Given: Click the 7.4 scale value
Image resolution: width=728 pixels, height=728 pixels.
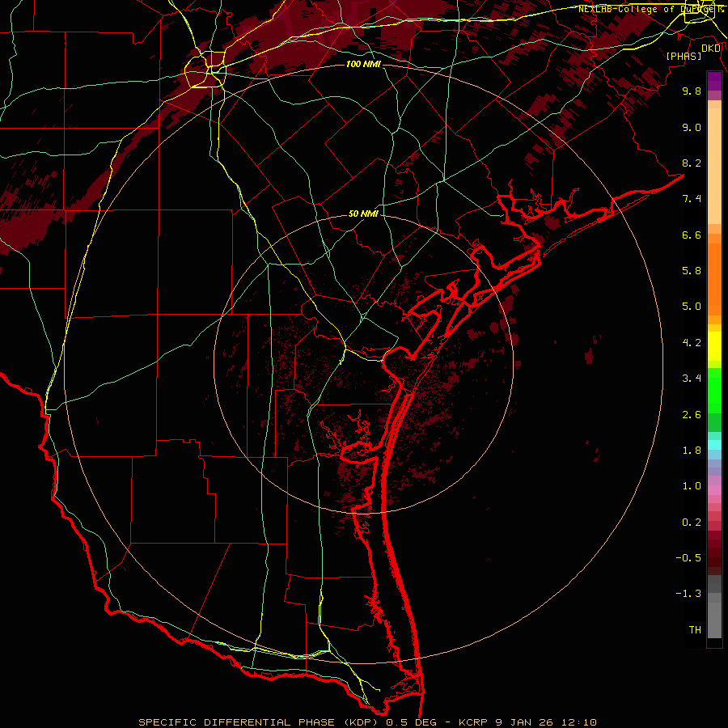Looking at the screenshot, I should tap(692, 199).
